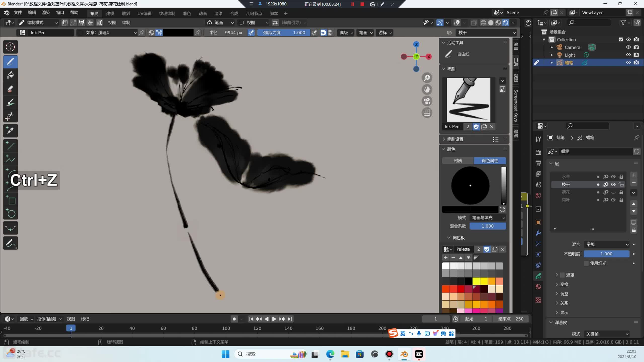The width and height of the screenshot is (644, 362).
Task: Toggle visibility of the 蜡笔 object in the outliner
Action: (x=628, y=63)
